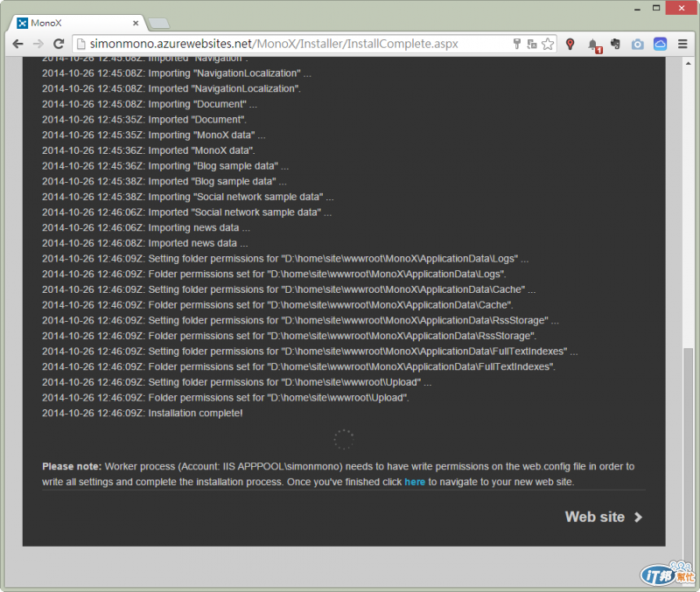Open the bell notification extension
The width and height of the screenshot is (700, 592).
tap(594, 45)
